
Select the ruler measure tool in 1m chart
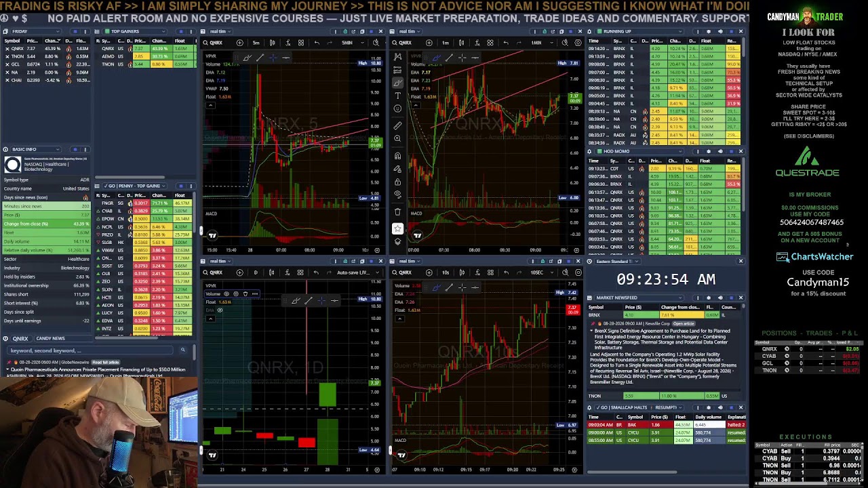(397, 125)
